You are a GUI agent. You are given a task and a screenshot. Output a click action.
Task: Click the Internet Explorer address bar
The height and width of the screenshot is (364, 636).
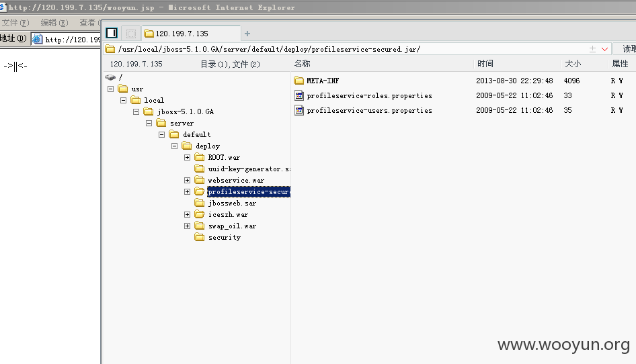(x=66, y=40)
